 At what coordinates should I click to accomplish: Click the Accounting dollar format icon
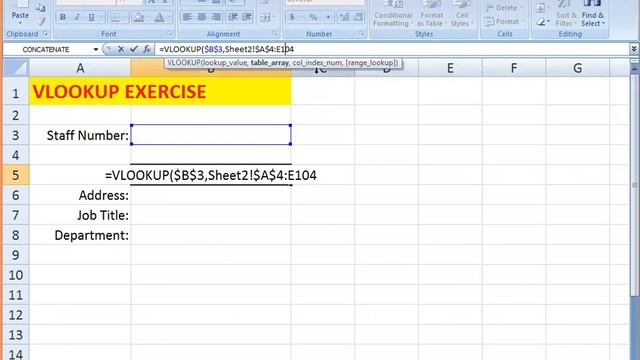click(x=292, y=17)
